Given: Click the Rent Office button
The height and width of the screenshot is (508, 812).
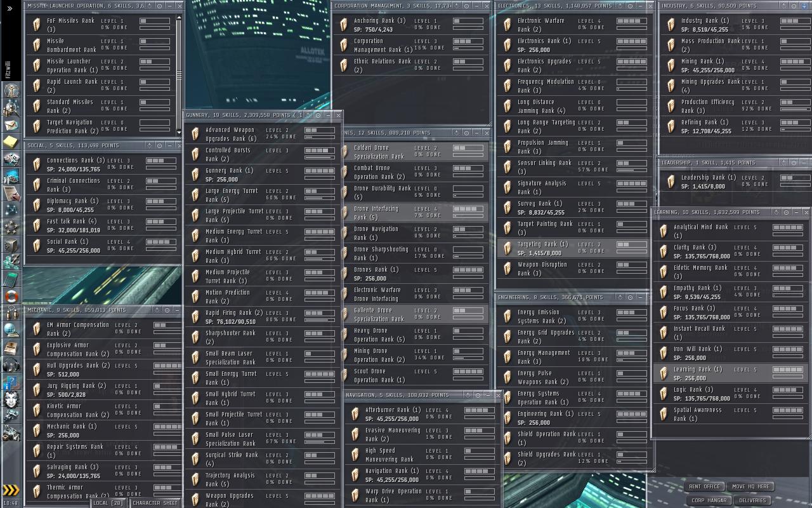Looking at the screenshot, I should coord(704,486).
